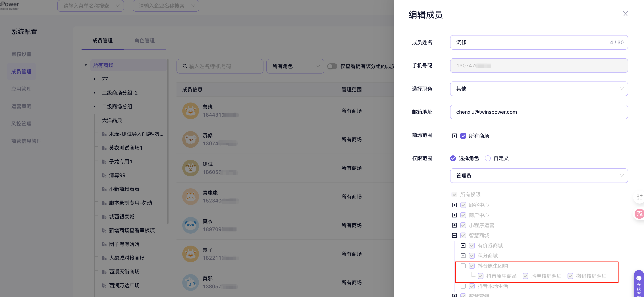
Task: Uncheck the 所有商场 mall scope checkbox
Action: click(x=463, y=136)
